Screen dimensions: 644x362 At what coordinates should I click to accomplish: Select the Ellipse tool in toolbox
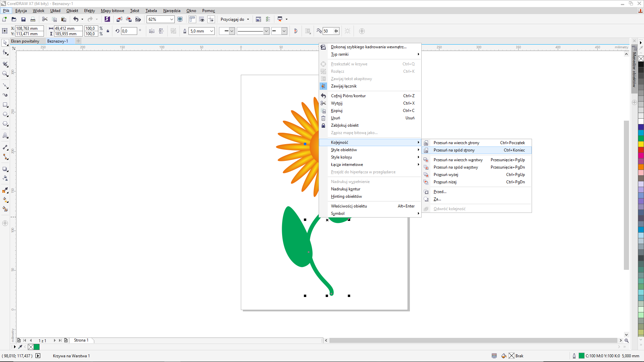pyautogui.click(x=5, y=114)
